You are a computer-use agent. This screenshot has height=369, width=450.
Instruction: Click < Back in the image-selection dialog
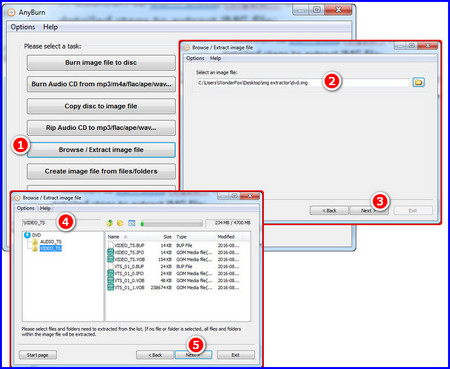(329, 211)
